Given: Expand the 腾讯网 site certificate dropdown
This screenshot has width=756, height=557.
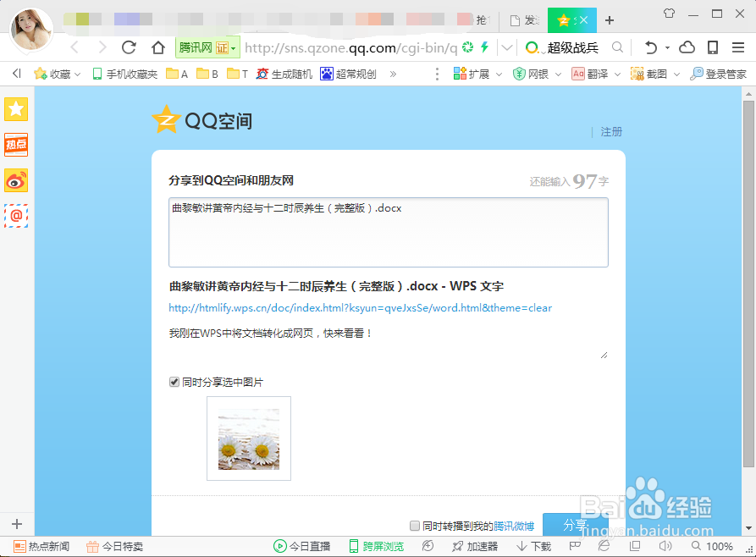Looking at the screenshot, I should [x=234, y=47].
